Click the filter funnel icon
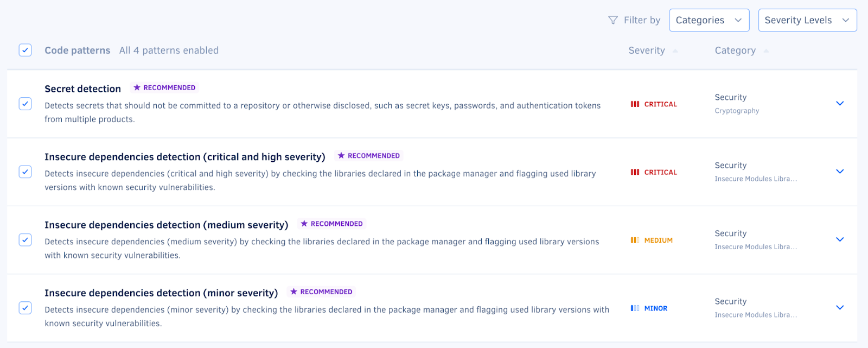 point(613,20)
